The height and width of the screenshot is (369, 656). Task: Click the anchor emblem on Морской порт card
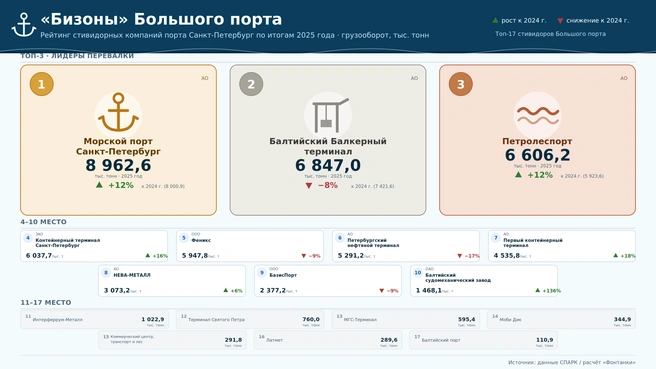[x=118, y=112]
